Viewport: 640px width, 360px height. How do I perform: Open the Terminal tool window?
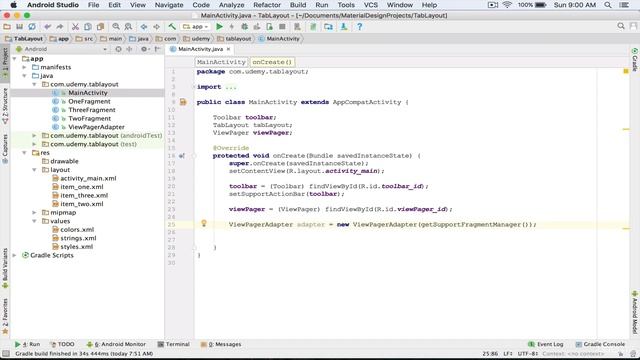(173, 344)
